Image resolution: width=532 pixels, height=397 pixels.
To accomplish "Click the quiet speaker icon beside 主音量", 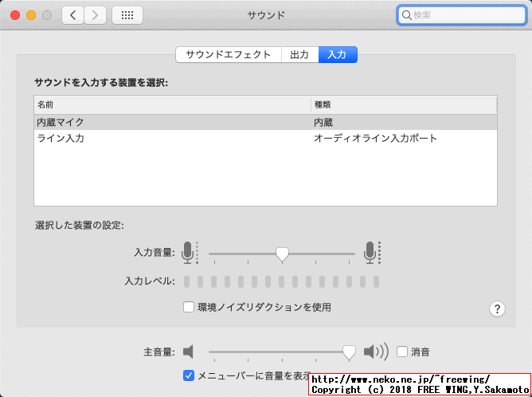I will coord(188,352).
